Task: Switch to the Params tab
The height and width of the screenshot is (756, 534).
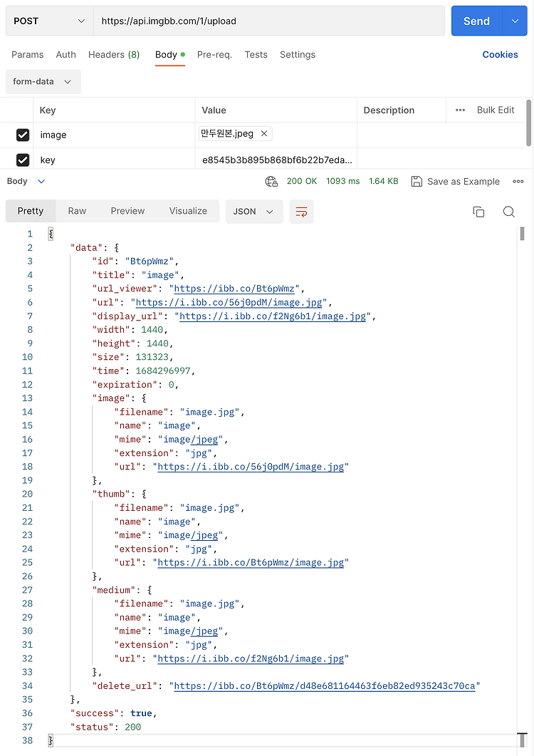Action: point(28,54)
